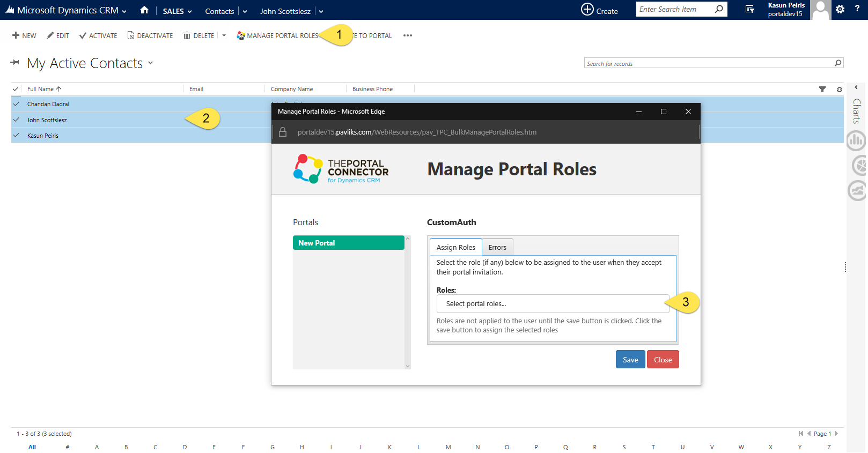Image resolution: width=868 pixels, height=453 pixels.
Task: Click the popup URL address bar
Action: 417,132
